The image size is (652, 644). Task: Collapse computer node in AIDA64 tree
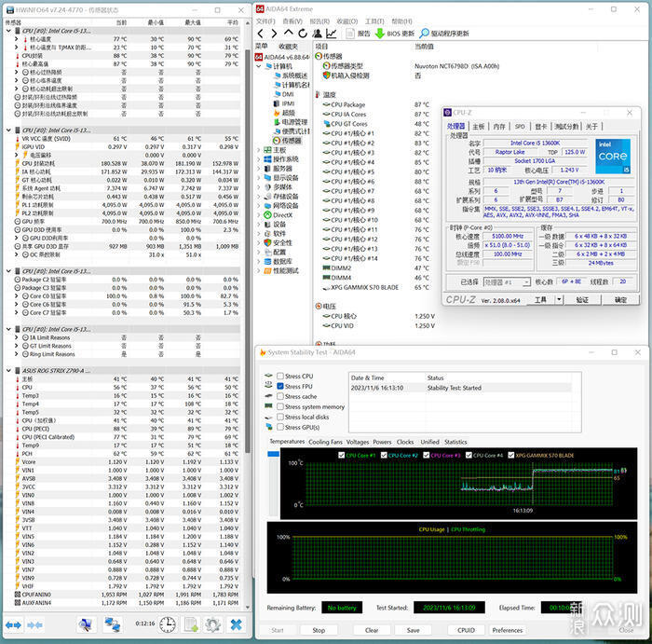(259, 66)
